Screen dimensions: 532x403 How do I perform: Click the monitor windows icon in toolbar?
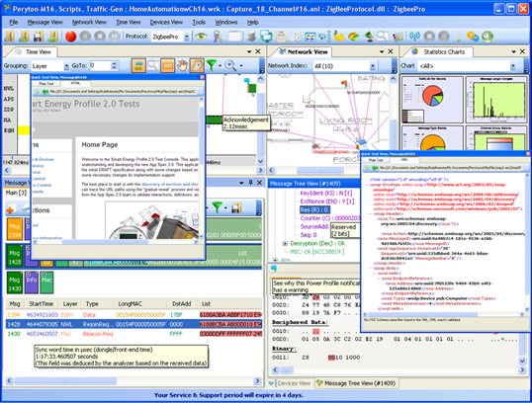[266, 37]
